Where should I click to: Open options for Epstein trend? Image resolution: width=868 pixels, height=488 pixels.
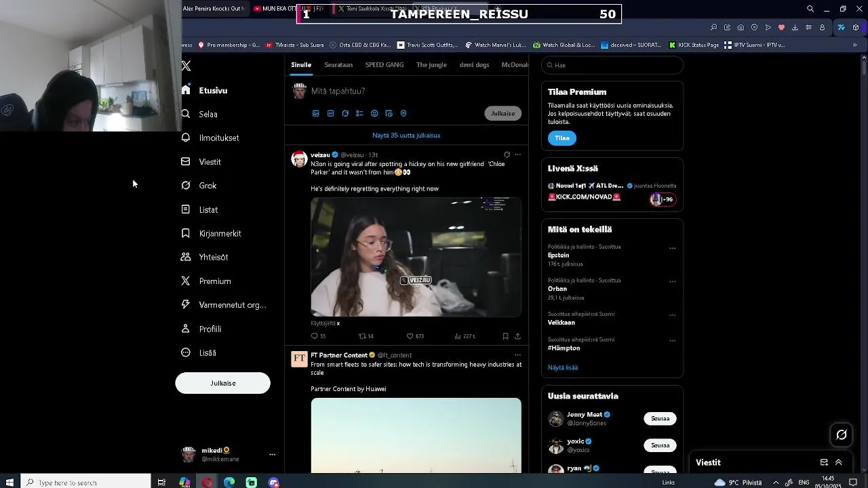coord(672,248)
